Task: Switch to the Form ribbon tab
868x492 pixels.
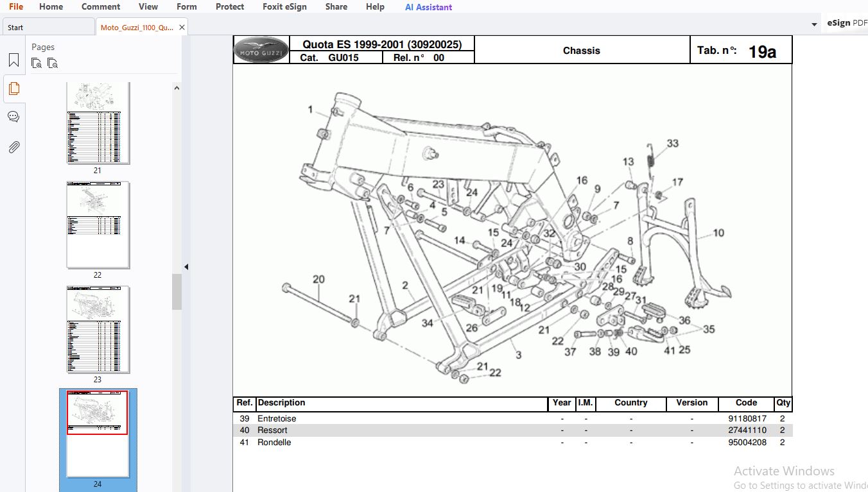Action: [187, 6]
